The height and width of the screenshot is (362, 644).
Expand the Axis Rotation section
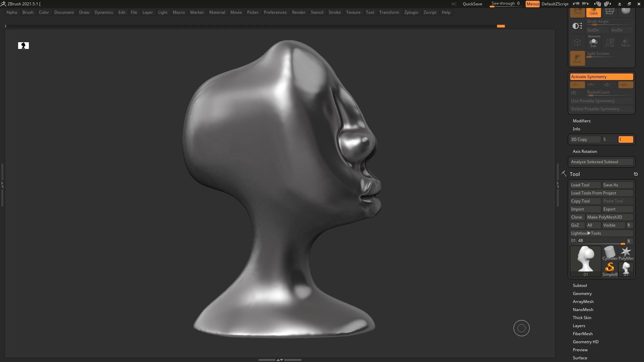coord(585,152)
